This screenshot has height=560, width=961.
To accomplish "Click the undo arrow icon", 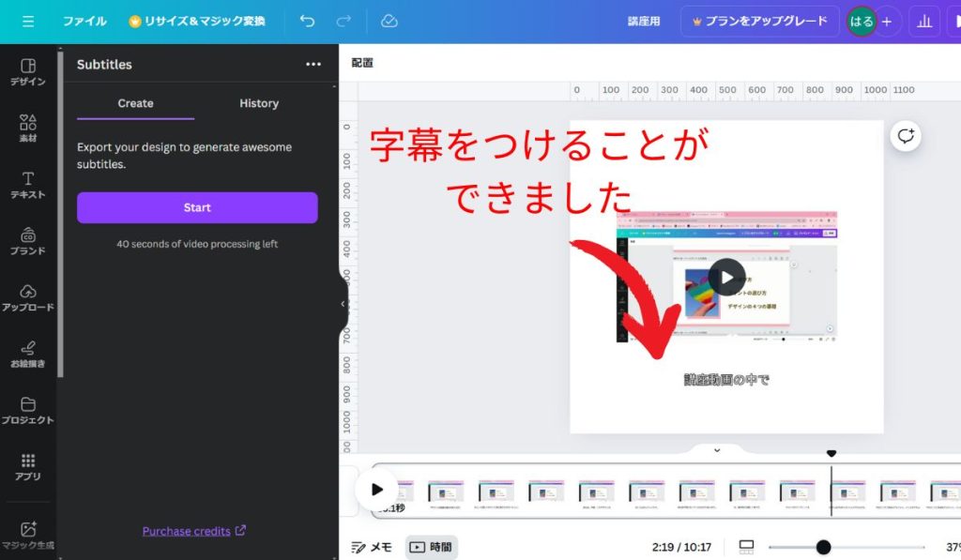I will [307, 21].
